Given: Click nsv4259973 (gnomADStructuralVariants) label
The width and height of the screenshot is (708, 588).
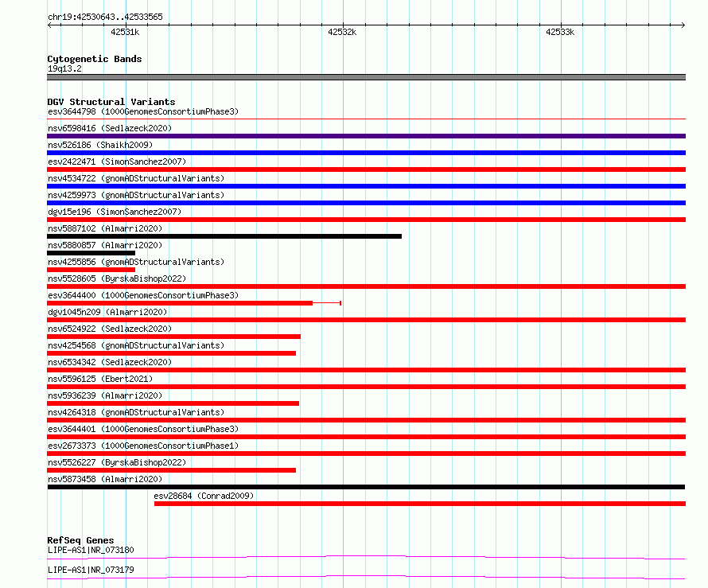Looking at the screenshot, I should tap(136, 195).
